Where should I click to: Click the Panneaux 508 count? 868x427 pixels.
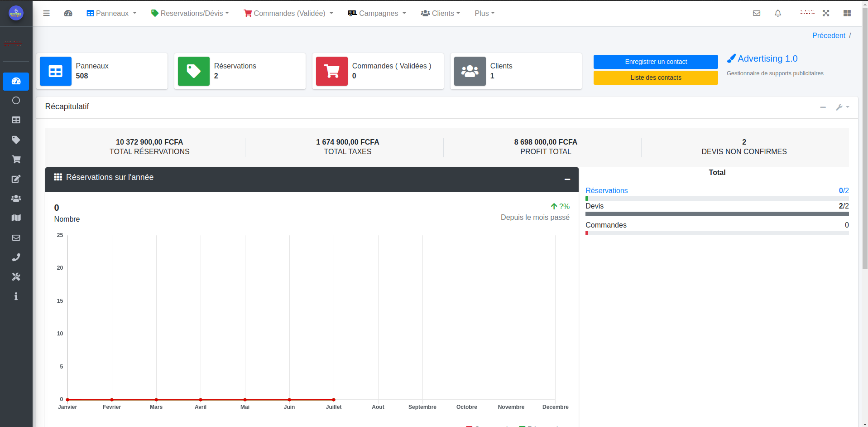pyautogui.click(x=82, y=76)
